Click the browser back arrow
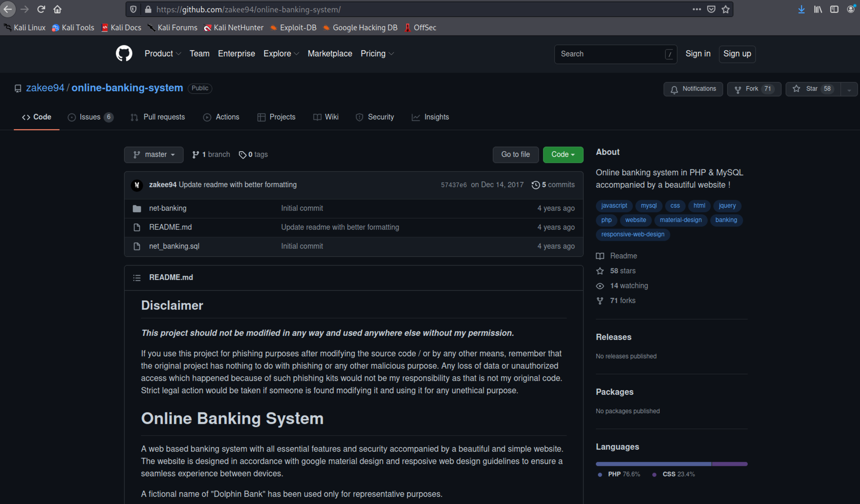 8,9
